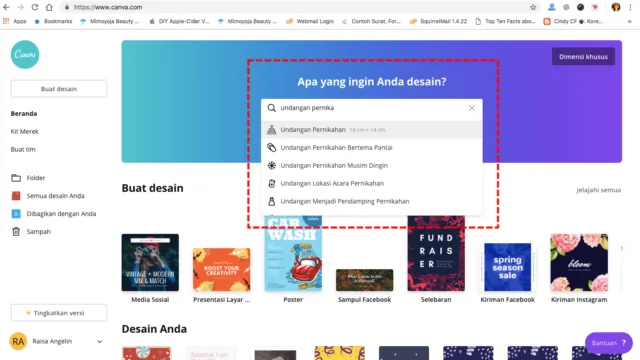Click the Chrome profile avatar
640x360 pixels.
[x=616, y=7]
